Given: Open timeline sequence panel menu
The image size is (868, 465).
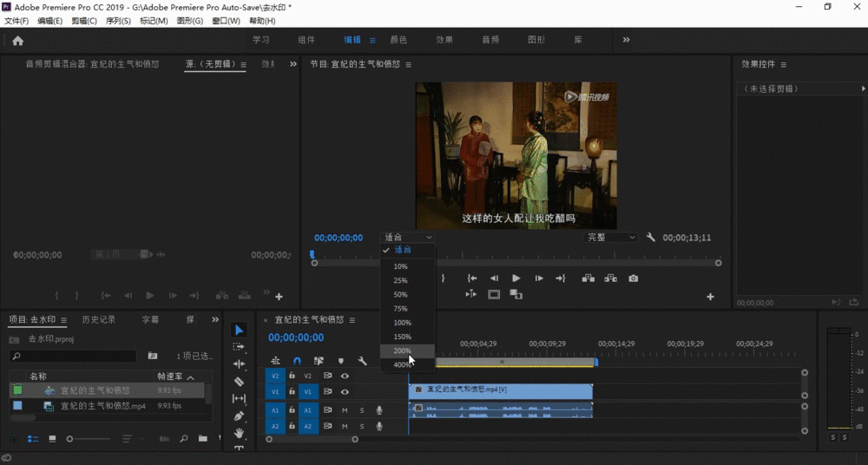Looking at the screenshot, I should tap(352, 320).
